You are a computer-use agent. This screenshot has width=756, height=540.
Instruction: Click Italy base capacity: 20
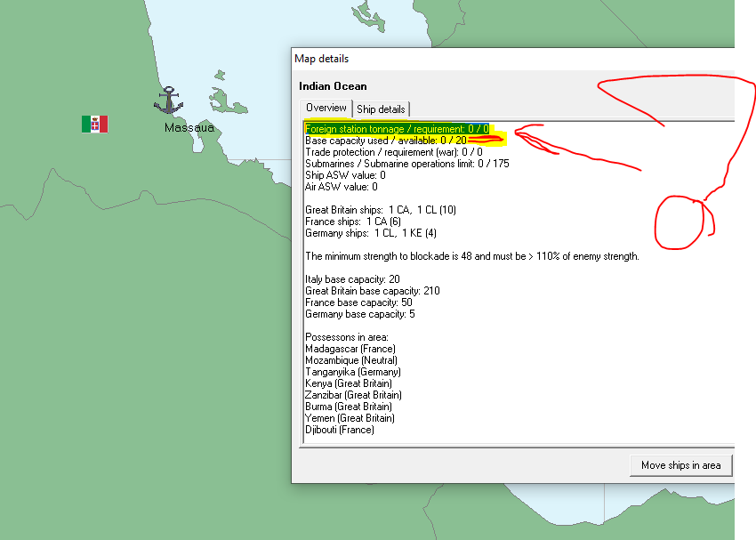click(352, 279)
